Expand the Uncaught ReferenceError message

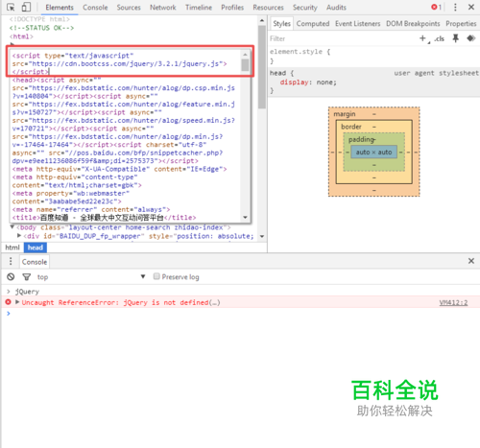17,302
